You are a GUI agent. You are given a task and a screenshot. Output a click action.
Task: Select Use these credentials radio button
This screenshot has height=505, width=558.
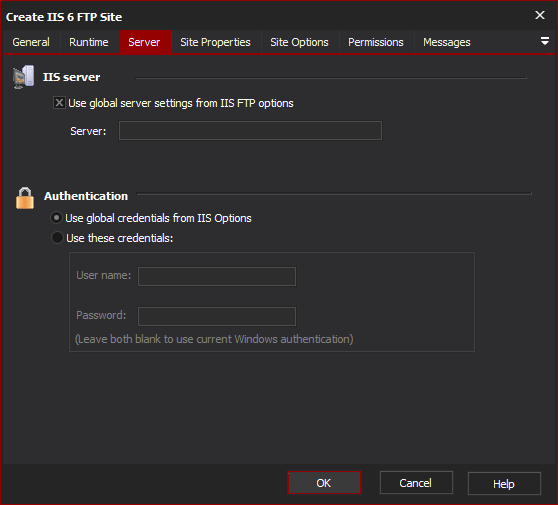(57, 237)
